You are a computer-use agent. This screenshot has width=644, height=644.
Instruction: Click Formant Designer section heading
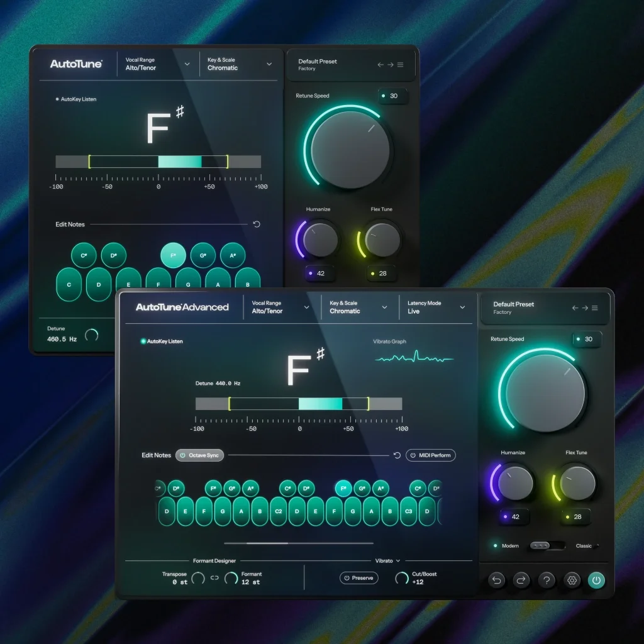(x=214, y=560)
